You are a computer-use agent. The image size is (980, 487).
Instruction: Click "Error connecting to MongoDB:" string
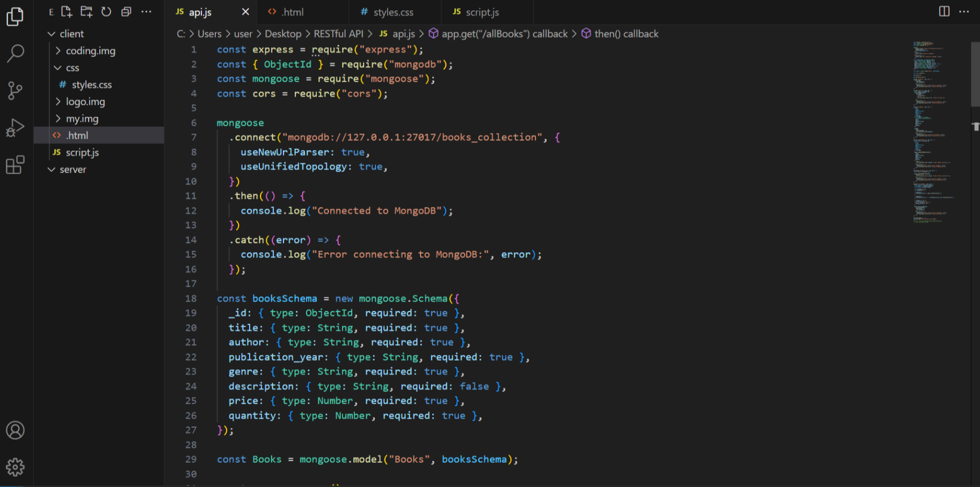[x=401, y=254]
